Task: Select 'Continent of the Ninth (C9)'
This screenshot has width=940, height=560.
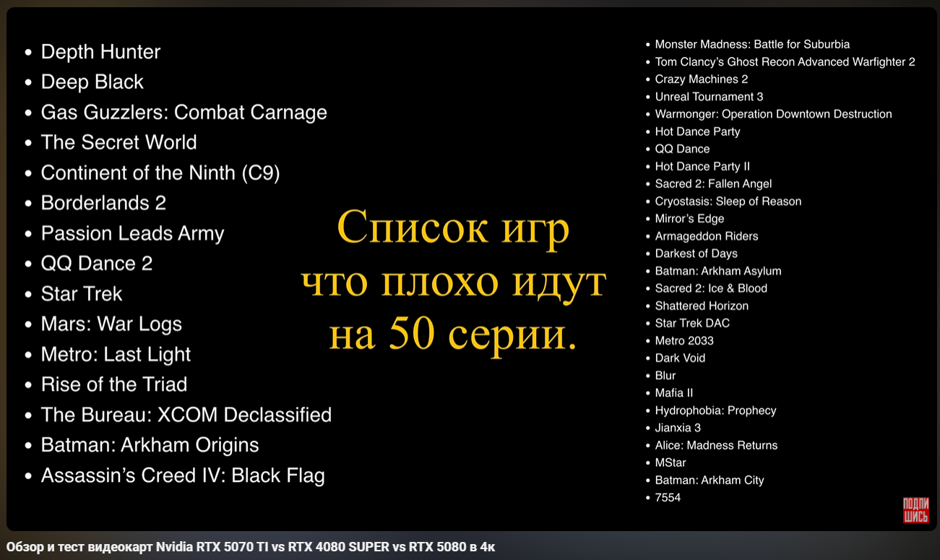Action: point(160,173)
